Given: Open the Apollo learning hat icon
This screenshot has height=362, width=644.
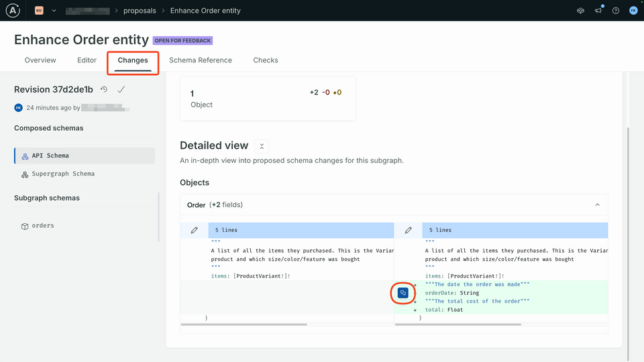Looking at the screenshot, I should pyautogui.click(x=580, y=11).
